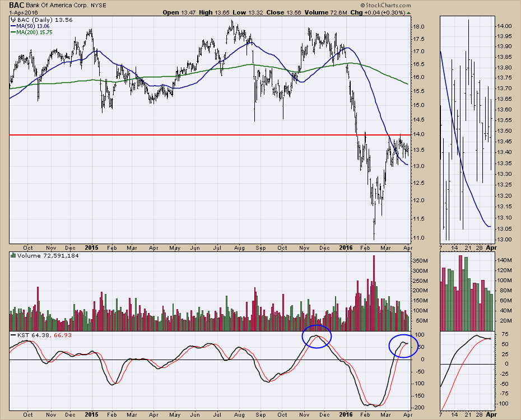Click the BAC ticker symbol in header
Screen dimensions: 521x420
pyautogui.click(x=16, y=5)
